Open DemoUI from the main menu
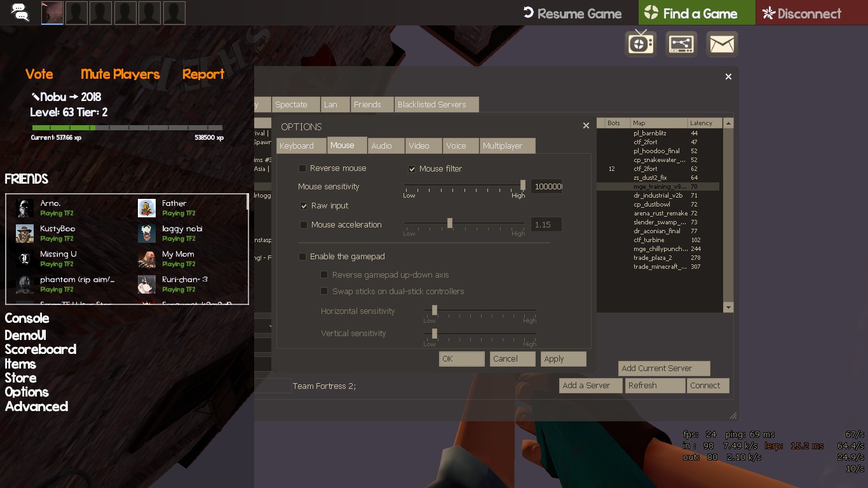The height and width of the screenshot is (488, 868). (x=25, y=335)
